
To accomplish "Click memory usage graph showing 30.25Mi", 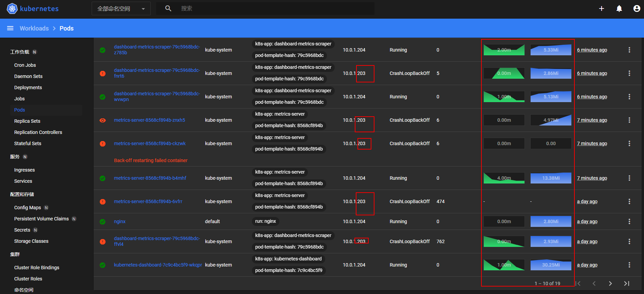I will [551, 265].
